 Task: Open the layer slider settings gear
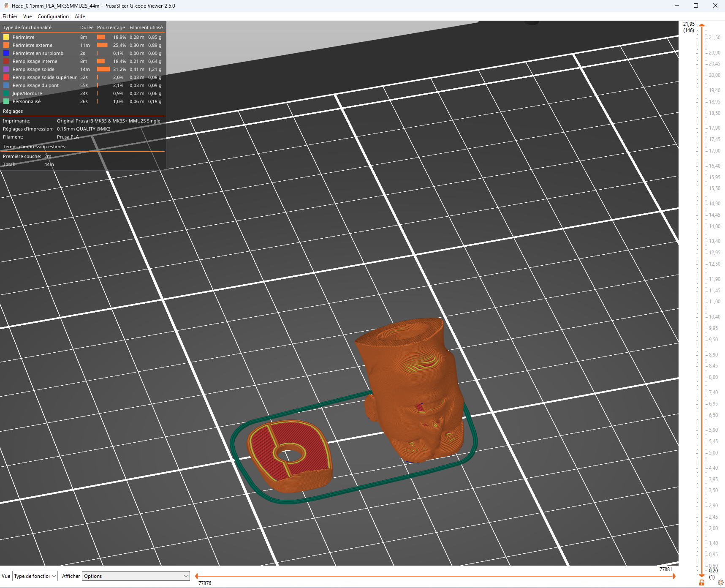pyautogui.click(x=720, y=583)
